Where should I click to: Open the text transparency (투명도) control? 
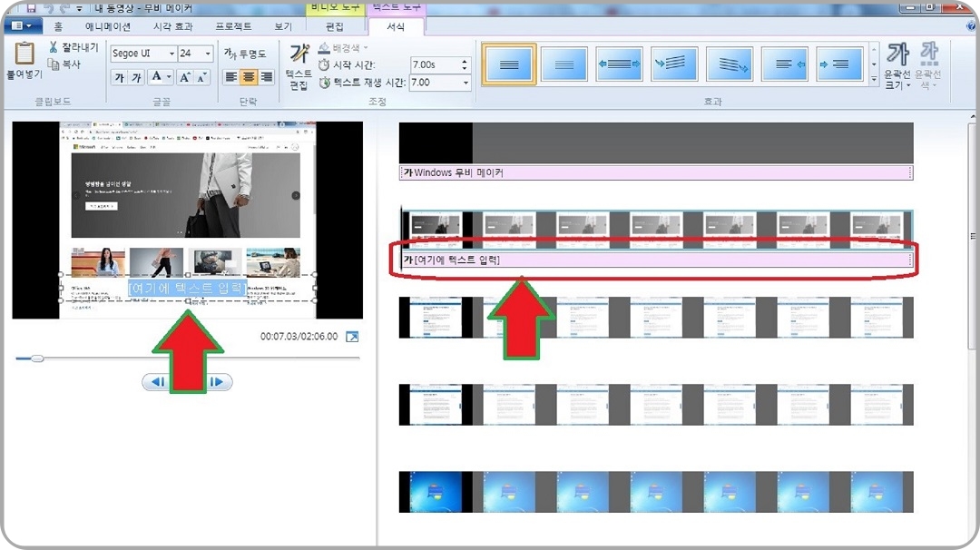coord(245,54)
